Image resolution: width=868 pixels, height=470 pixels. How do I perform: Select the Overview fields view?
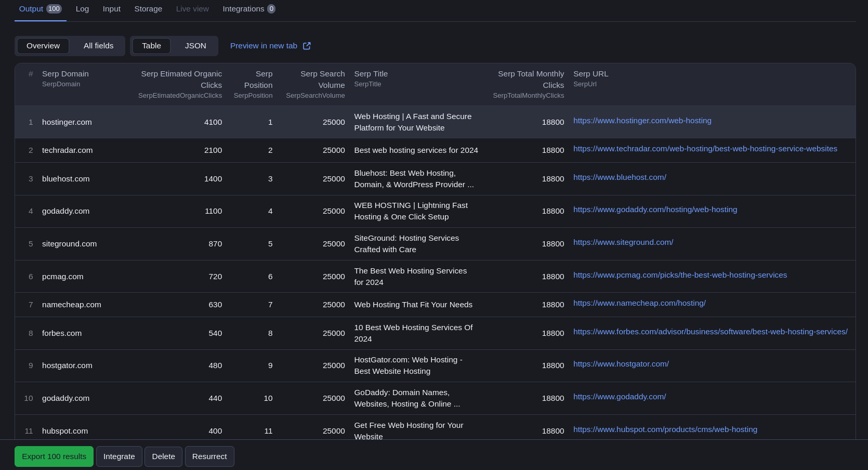click(x=43, y=46)
